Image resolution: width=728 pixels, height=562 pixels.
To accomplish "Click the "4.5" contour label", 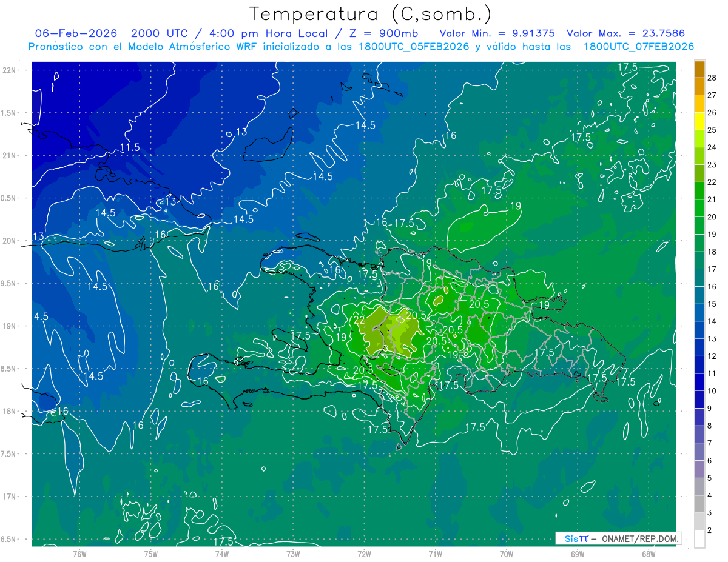I will click(41, 316).
